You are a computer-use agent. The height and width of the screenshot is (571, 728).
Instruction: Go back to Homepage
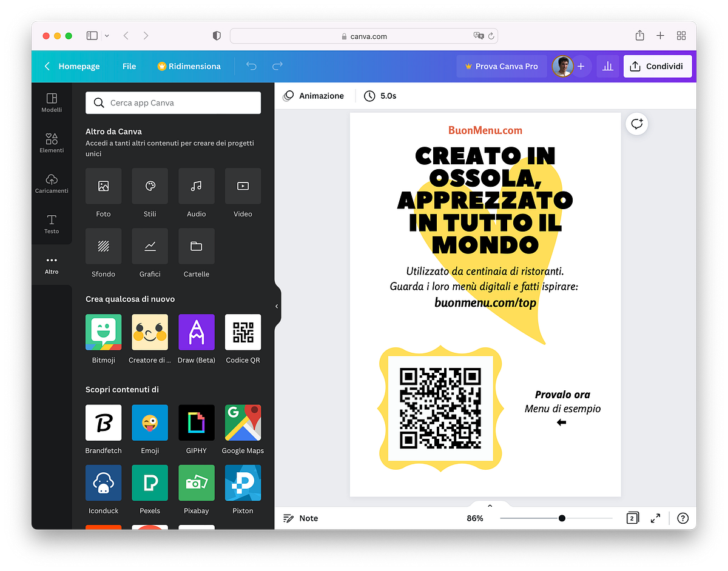point(72,66)
